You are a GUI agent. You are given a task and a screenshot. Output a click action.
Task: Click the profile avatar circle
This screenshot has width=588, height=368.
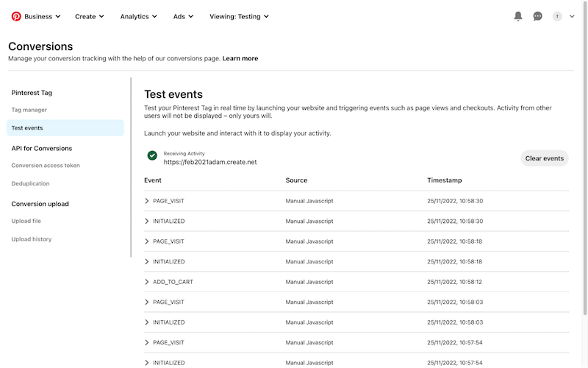tap(557, 16)
